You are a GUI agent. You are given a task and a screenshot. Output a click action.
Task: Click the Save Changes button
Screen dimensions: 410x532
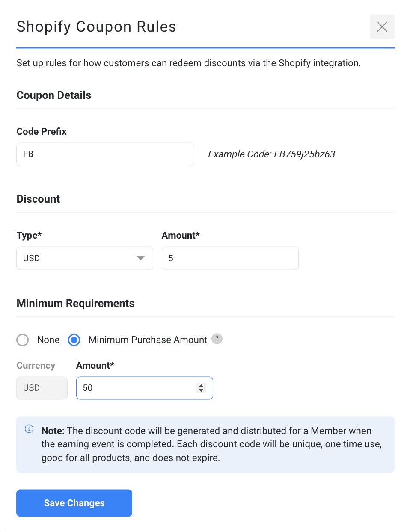pyautogui.click(x=74, y=503)
